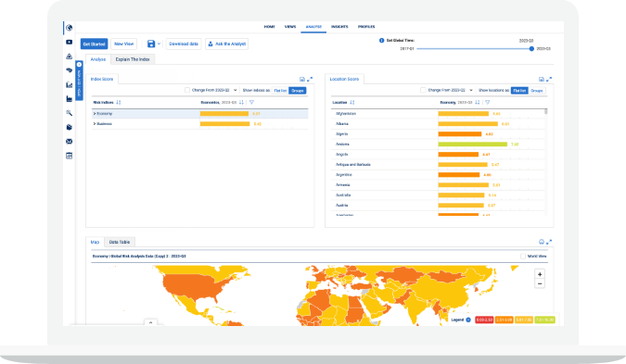Click the green legend swatch
The width and height of the screenshot is (626, 364).
pyautogui.click(x=545, y=320)
